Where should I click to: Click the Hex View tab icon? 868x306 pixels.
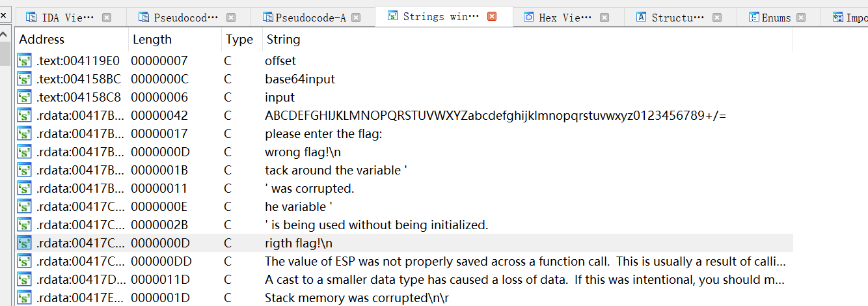[x=529, y=18]
